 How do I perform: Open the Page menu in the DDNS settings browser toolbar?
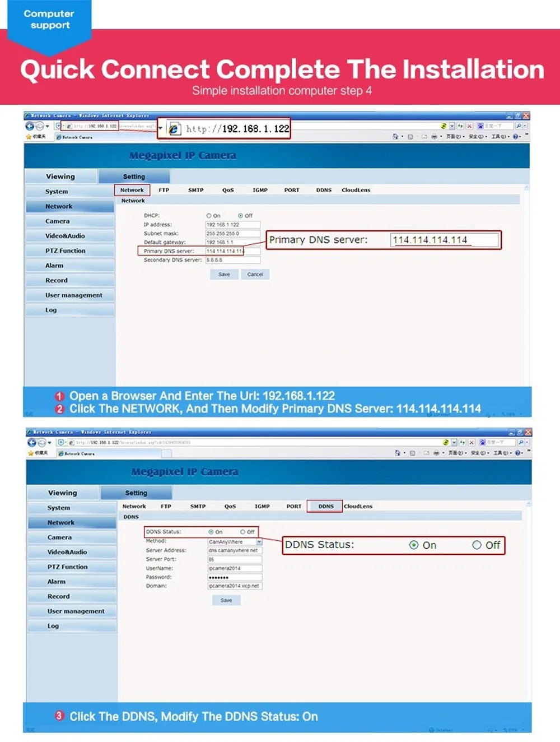[456, 452]
